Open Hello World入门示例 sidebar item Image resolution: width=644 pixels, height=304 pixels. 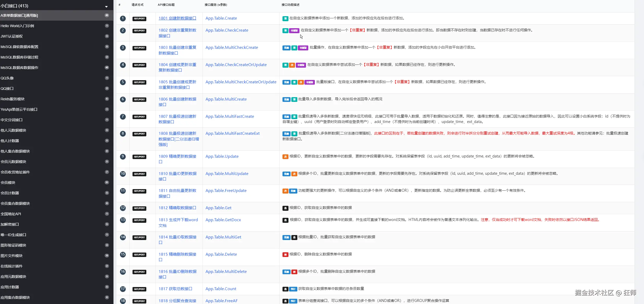click(17, 26)
